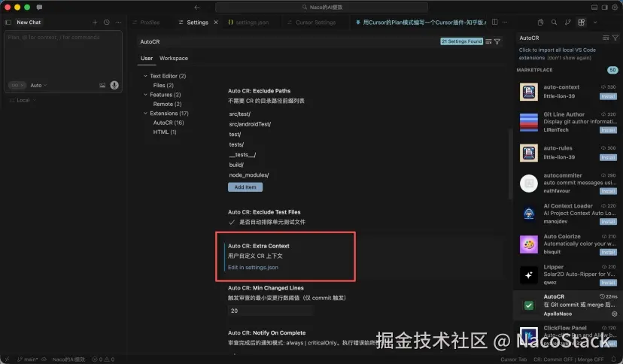
Task: Install the auto-rules extension
Action: (608, 157)
